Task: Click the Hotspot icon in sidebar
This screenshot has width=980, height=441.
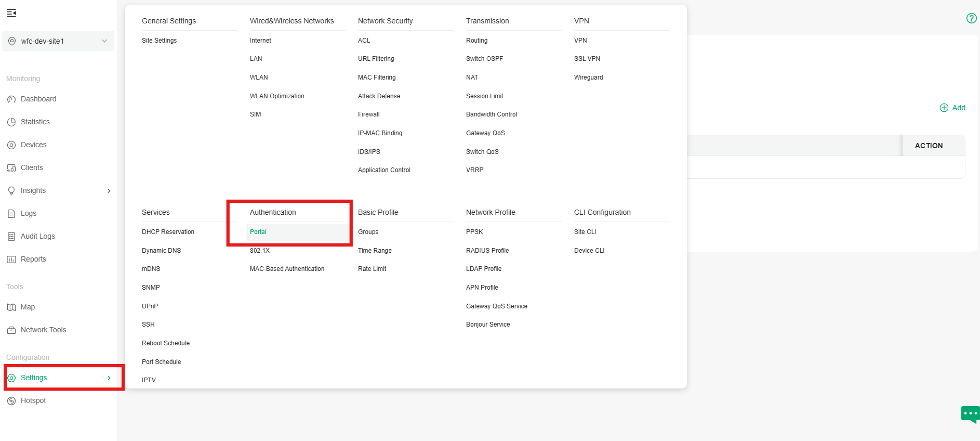Action: 11,401
